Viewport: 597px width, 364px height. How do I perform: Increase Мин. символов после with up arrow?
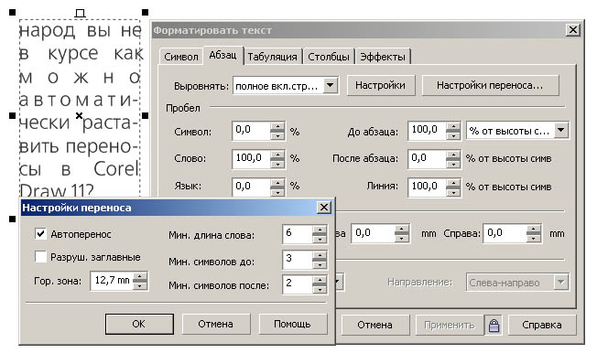point(320,280)
